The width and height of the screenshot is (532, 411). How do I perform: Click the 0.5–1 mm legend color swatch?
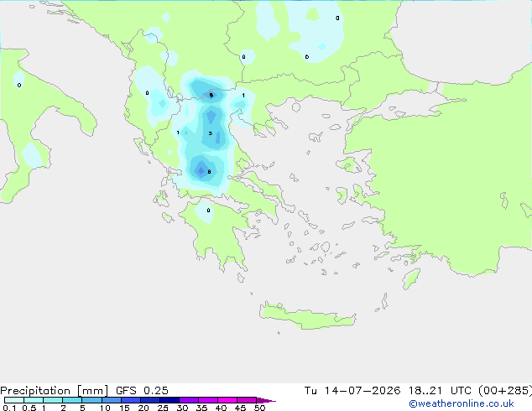[x=34, y=400]
